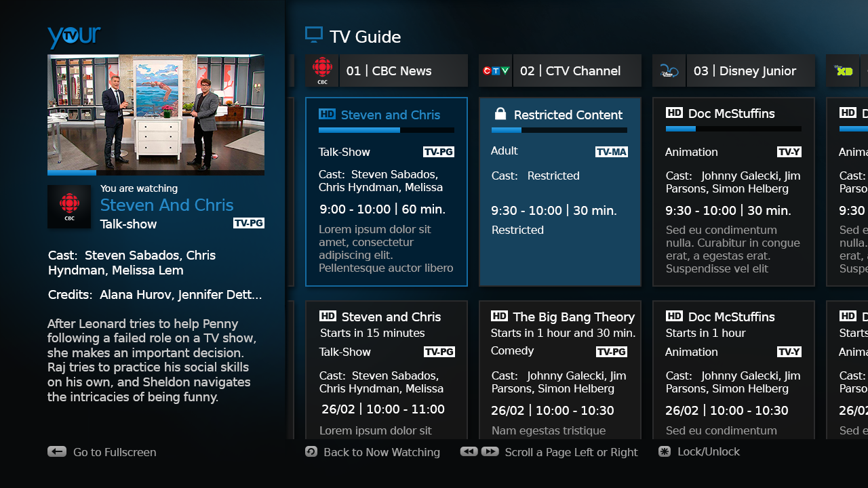Click '26/02 | 10:00 - 11:00' time
Viewport: 868px width, 488px height.
tap(383, 409)
